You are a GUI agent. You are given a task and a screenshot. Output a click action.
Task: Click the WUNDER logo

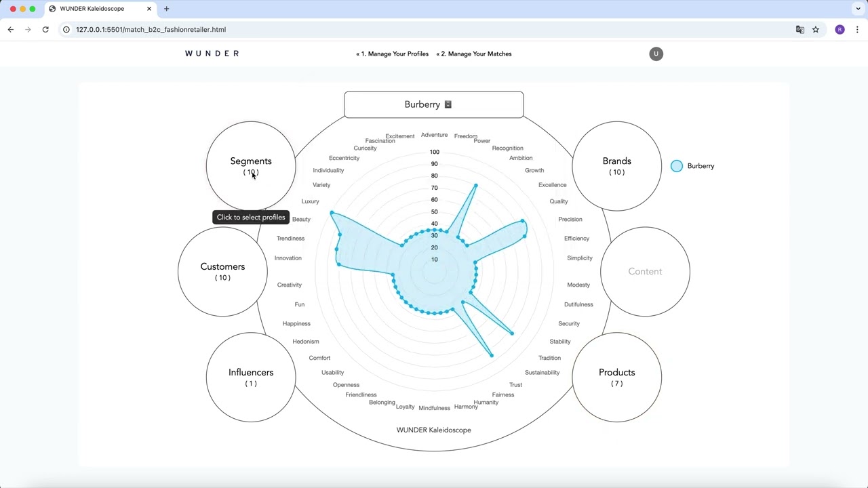pyautogui.click(x=212, y=54)
